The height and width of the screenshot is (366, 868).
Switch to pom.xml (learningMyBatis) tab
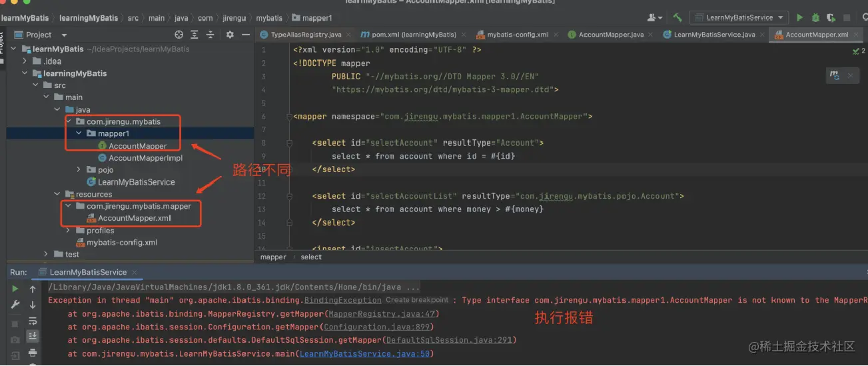408,35
